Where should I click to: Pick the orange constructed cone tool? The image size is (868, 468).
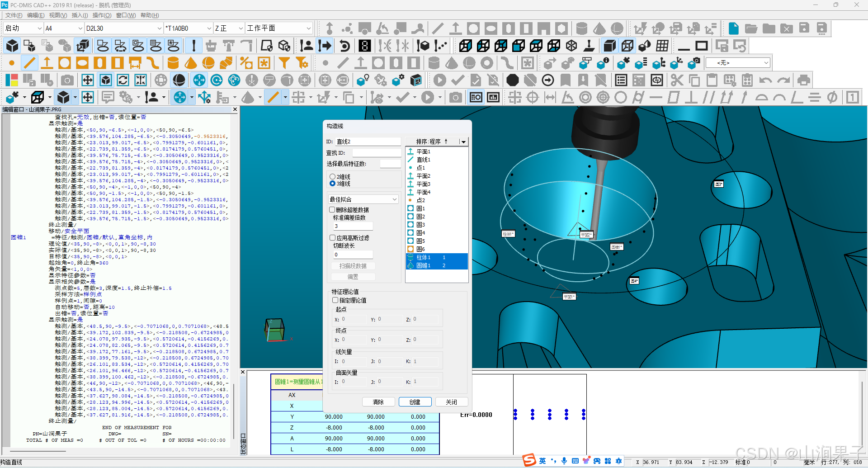191,63
